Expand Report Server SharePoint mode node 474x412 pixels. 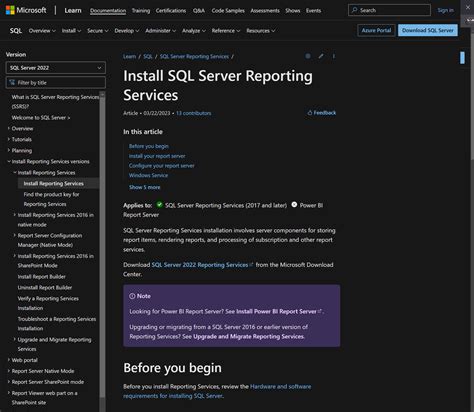[x=9, y=382]
